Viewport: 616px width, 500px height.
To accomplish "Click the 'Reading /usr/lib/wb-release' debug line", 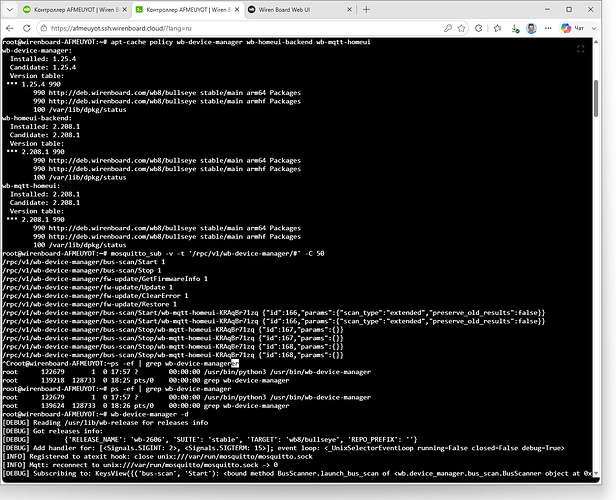I will point(105,423).
